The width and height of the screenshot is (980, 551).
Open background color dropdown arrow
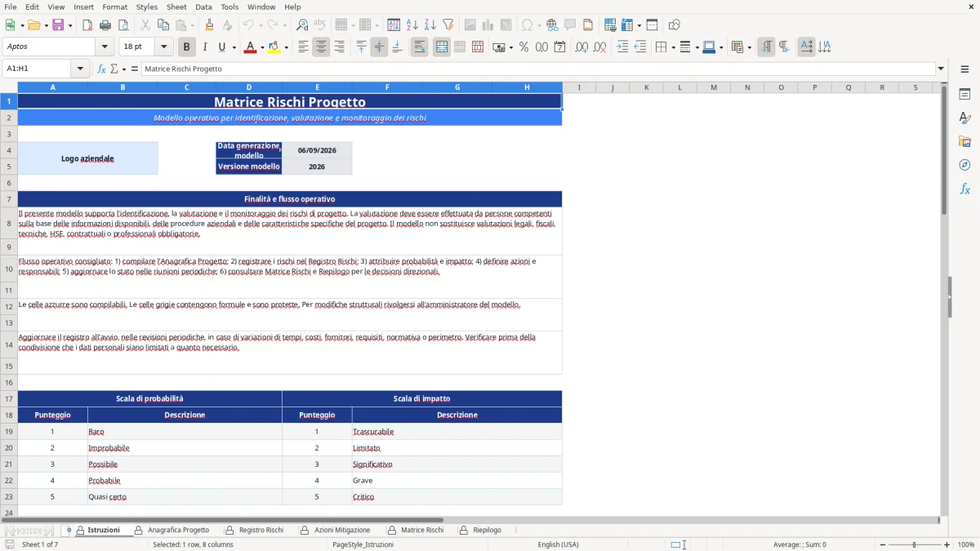click(x=286, y=47)
